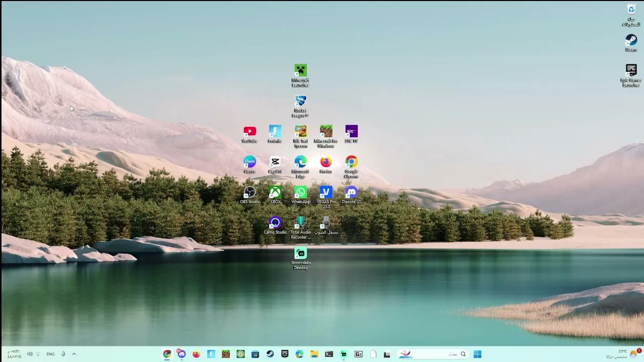This screenshot has height=362, width=644.
Task: Open File Explorer from the taskbar
Action: pos(314,354)
